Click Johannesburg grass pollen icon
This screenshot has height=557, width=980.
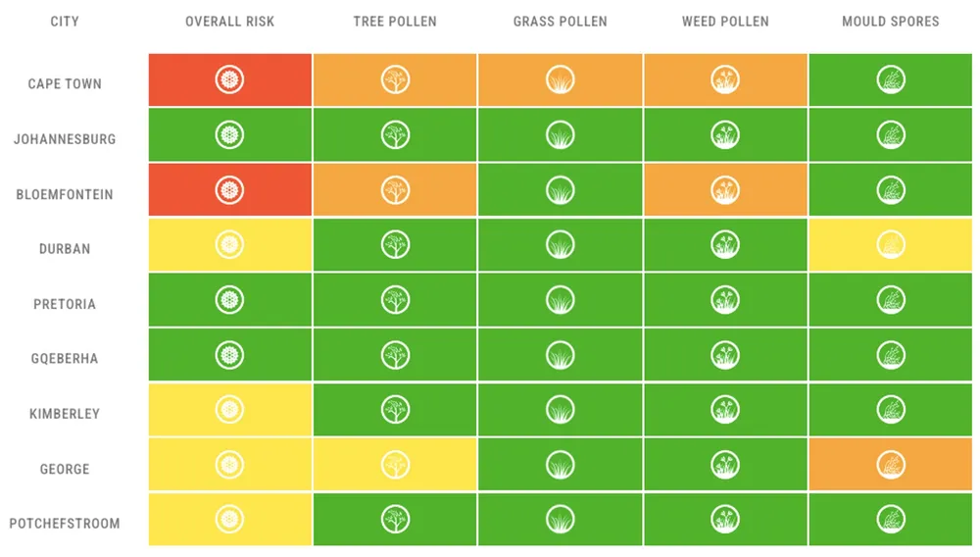pyautogui.click(x=560, y=135)
